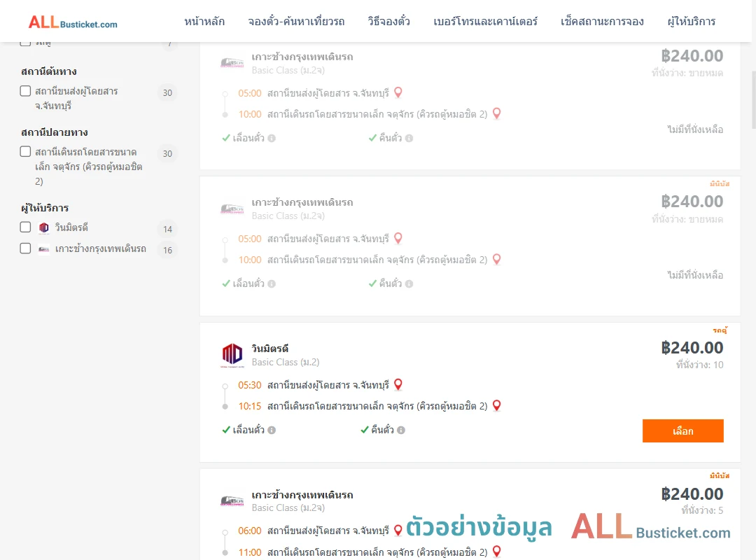This screenshot has height=560, width=756.
Task: Enable วินมิตรดี operator filter checkbox
Action: [26, 227]
